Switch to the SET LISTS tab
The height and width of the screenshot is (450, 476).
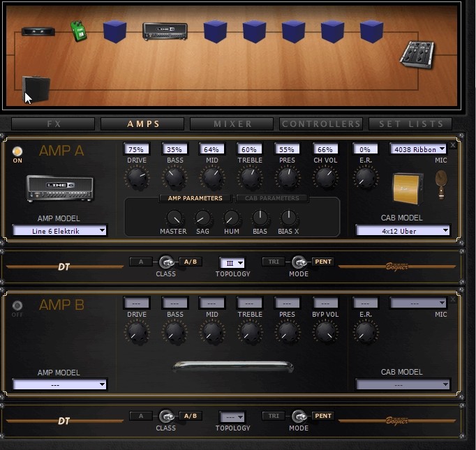click(x=410, y=123)
